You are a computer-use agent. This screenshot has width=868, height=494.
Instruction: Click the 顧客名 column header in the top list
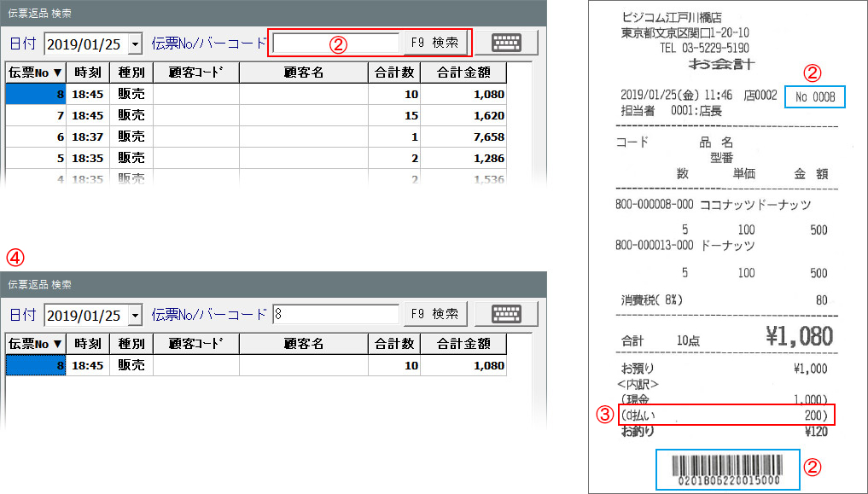[303, 73]
